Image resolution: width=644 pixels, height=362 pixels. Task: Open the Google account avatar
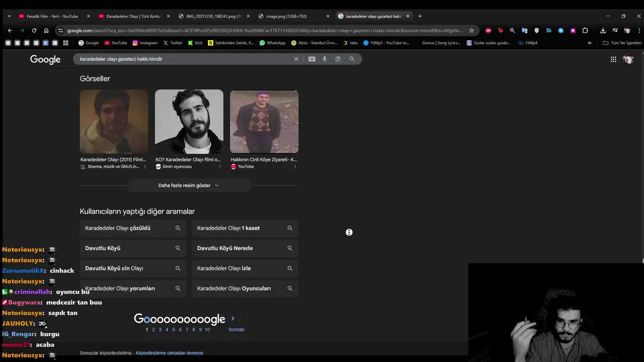[628, 59]
